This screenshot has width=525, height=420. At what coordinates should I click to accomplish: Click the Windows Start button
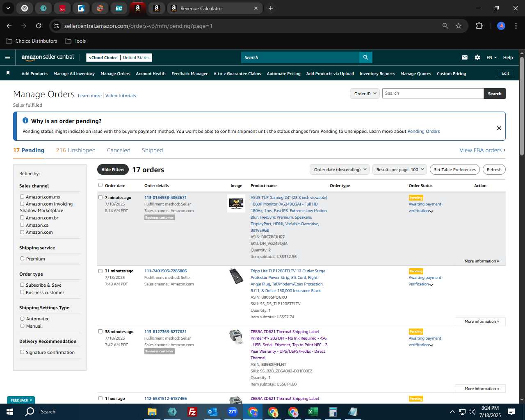tap(10, 412)
